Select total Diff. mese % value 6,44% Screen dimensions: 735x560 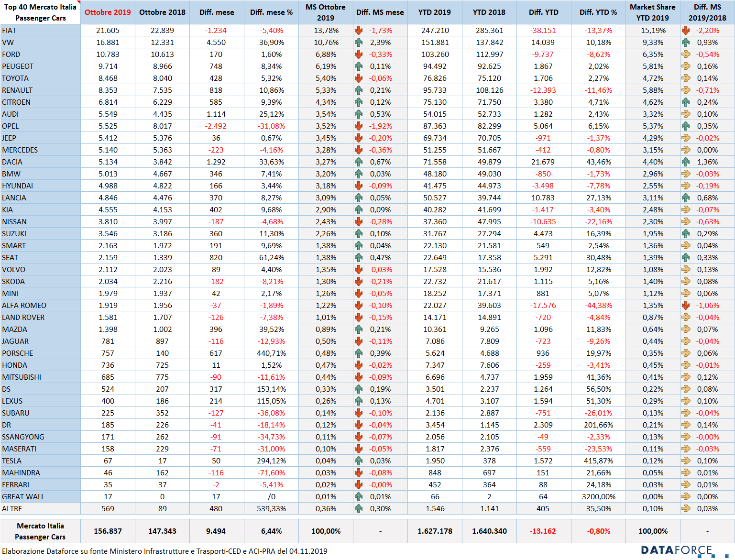271,531
